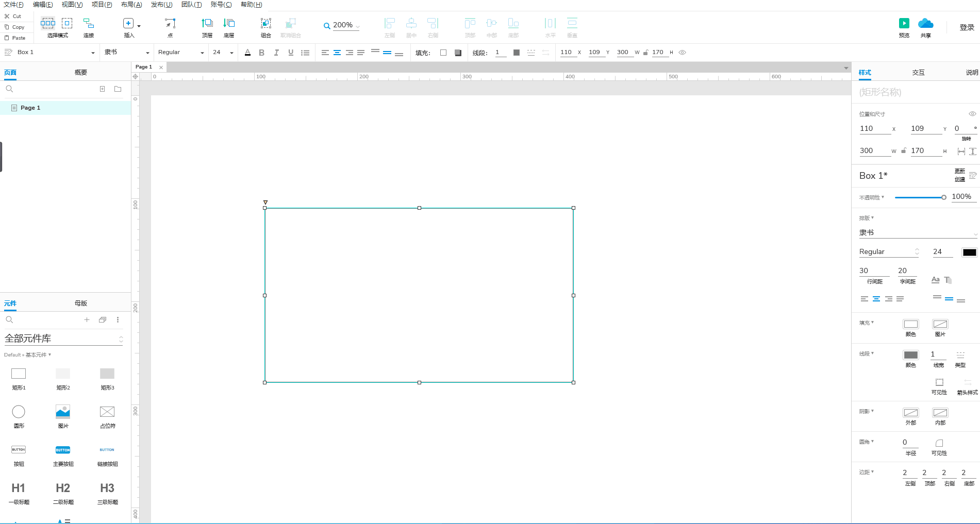Send to back with 底层 icon
Viewport: 980px width, 524px height.
tap(229, 24)
